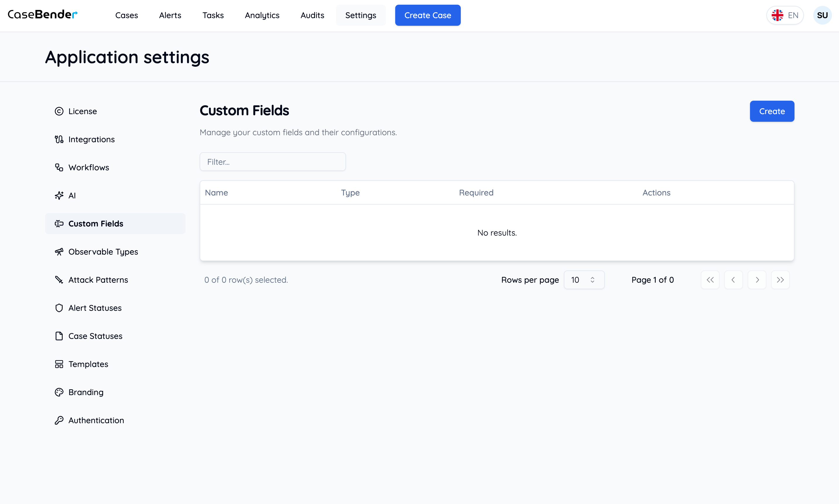Image resolution: width=839 pixels, height=504 pixels.
Task: Go to the last page arrow
Action: [780, 280]
